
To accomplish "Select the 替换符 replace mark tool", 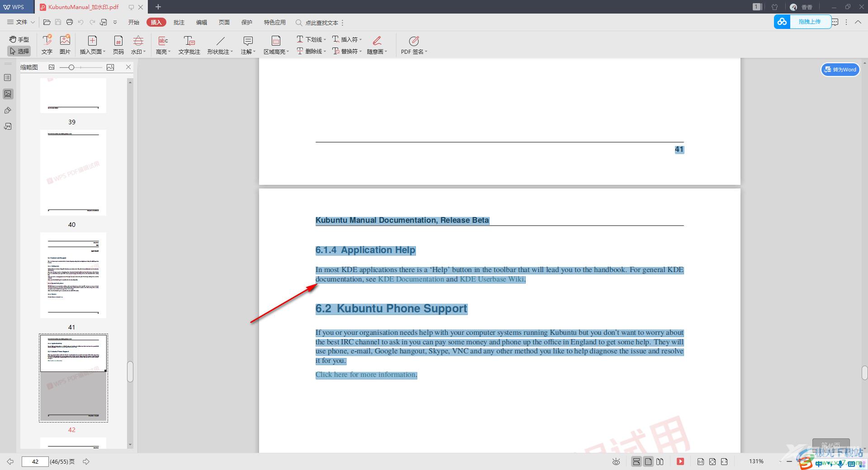I will 347,51.
